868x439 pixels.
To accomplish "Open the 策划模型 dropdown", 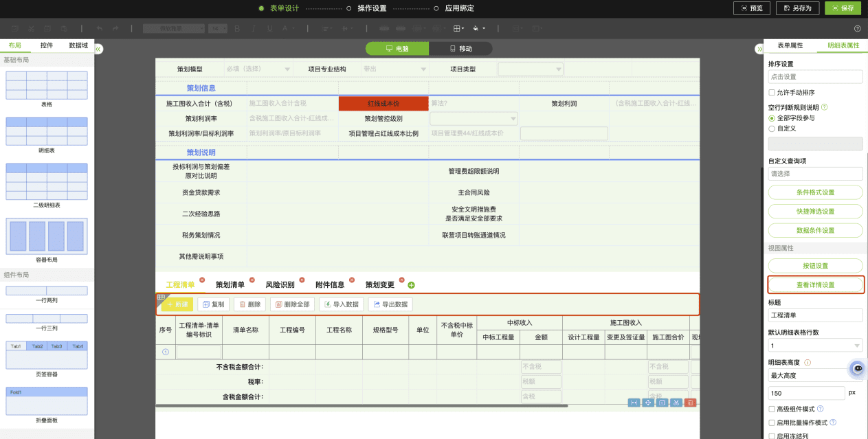I will coord(257,69).
